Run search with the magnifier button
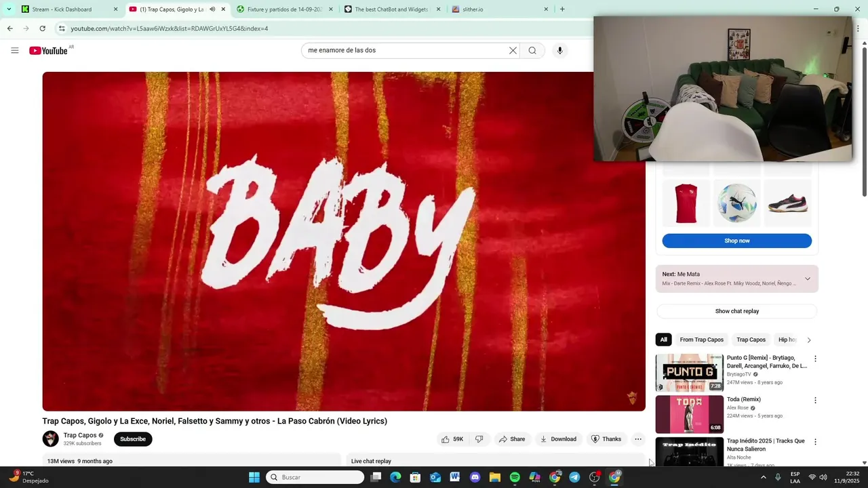This screenshot has width=868, height=488. pos(532,50)
